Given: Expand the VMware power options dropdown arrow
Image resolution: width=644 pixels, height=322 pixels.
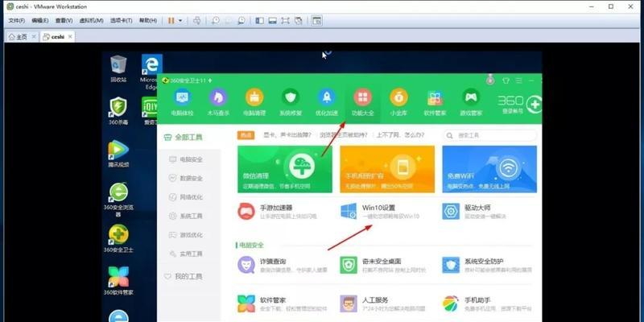Looking at the screenshot, I should click(180, 20).
